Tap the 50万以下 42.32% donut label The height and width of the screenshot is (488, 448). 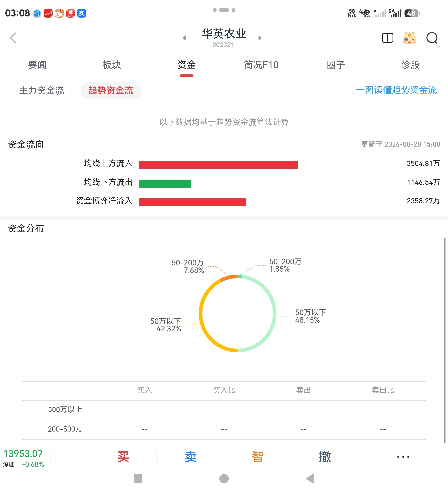coord(166,325)
